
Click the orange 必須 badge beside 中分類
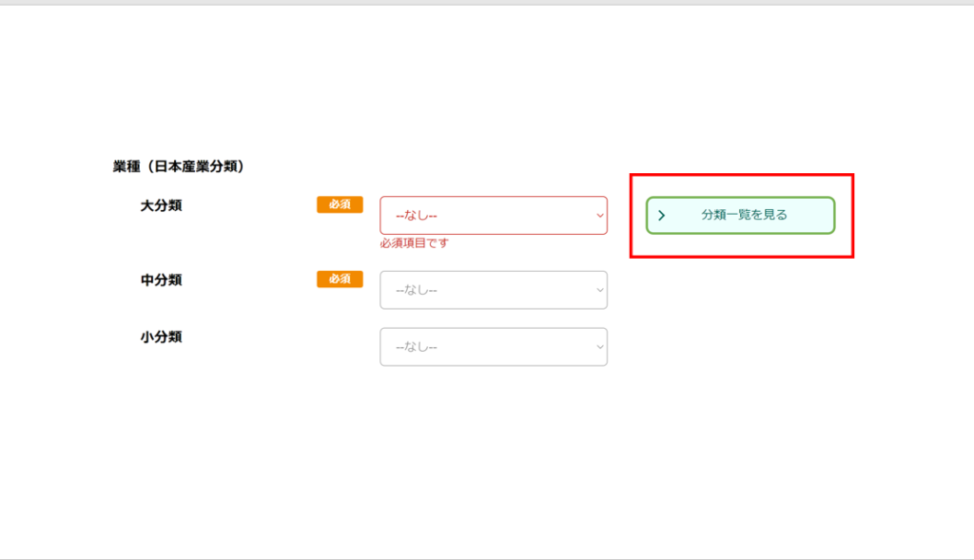[340, 279]
